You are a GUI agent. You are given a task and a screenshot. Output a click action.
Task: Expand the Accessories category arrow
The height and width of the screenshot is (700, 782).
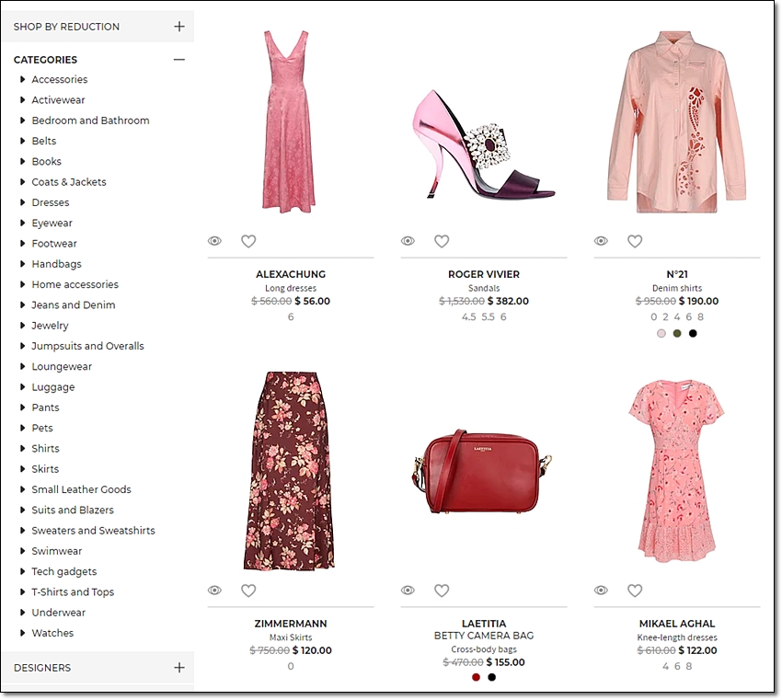(22, 79)
